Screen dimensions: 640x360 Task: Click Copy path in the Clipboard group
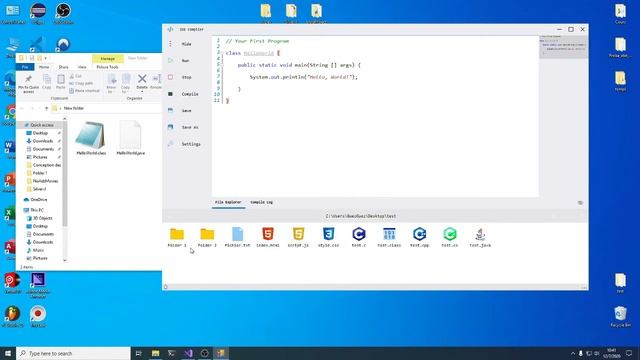81,83
